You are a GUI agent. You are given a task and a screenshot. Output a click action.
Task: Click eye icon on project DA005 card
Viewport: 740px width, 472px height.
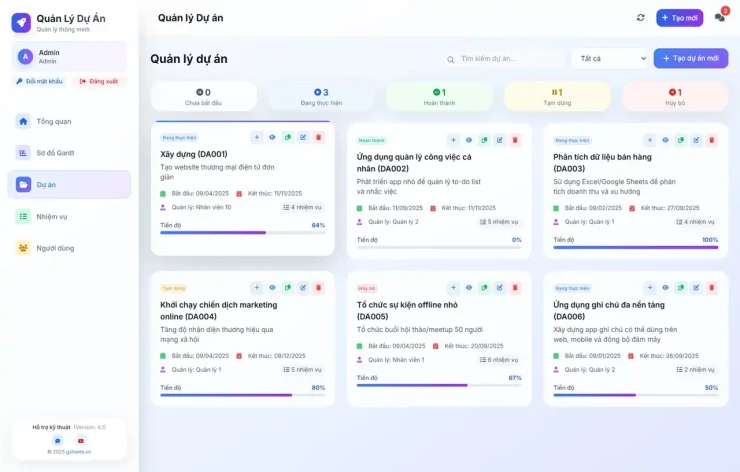[468, 288]
